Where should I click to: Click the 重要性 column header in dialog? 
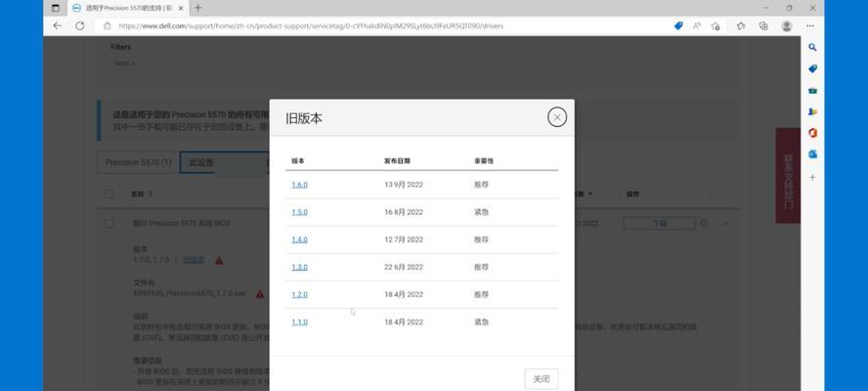tap(483, 161)
